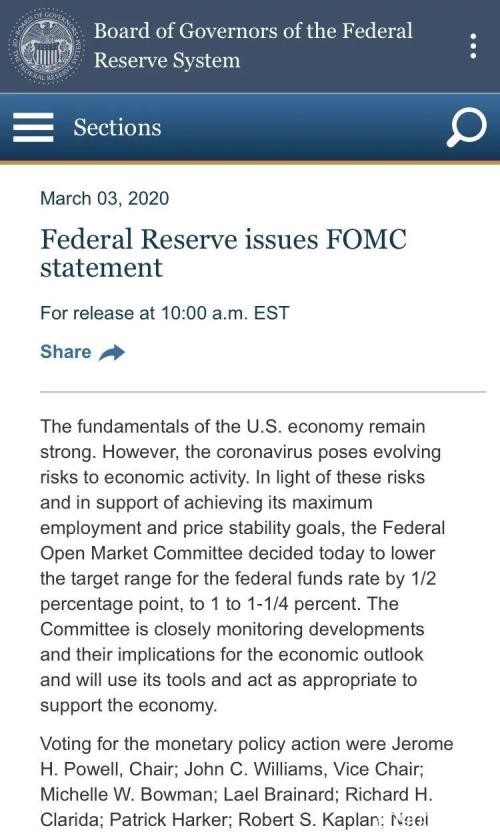This screenshot has height=836, width=500.
Task: Click the word 'statement' in headline
Action: click(x=101, y=268)
